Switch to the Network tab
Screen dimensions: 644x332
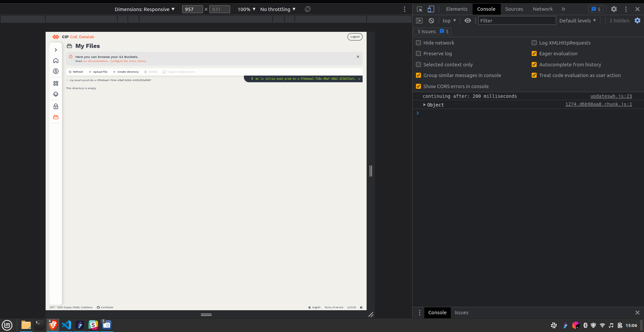(x=543, y=9)
